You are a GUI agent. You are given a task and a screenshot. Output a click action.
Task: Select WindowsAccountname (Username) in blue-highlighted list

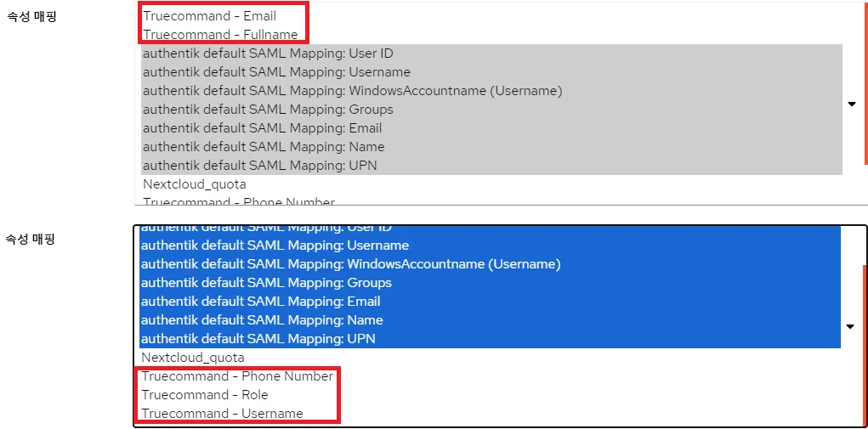point(490,263)
